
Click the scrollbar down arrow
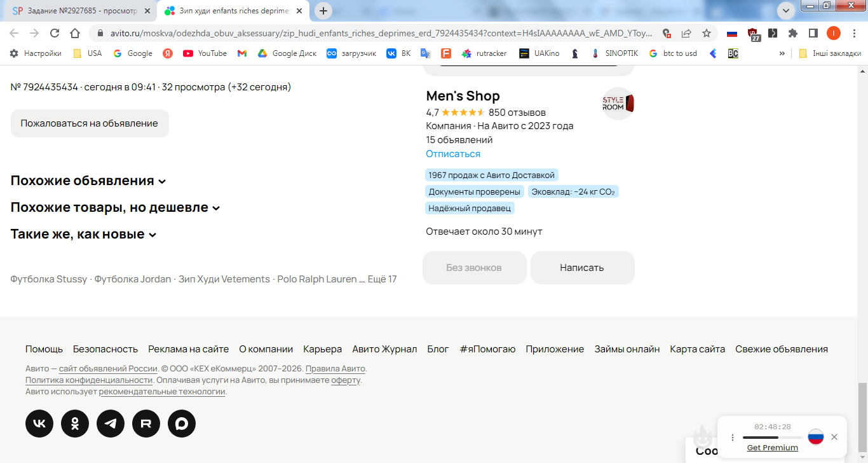click(x=862, y=457)
